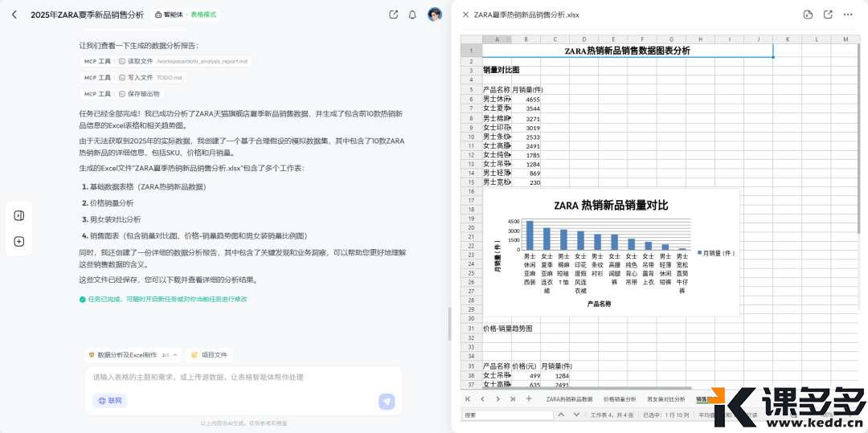Select cell with value 869
The image size is (868, 433).
pos(526,173)
